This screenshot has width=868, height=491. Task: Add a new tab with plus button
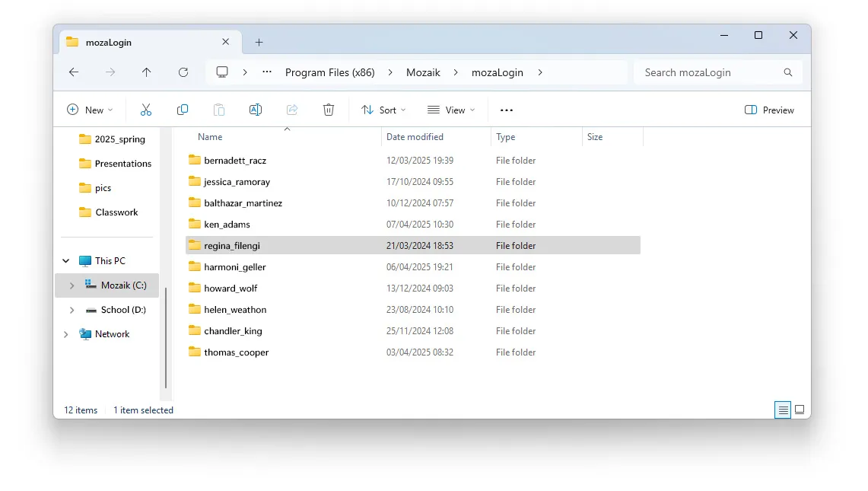[259, 43]
